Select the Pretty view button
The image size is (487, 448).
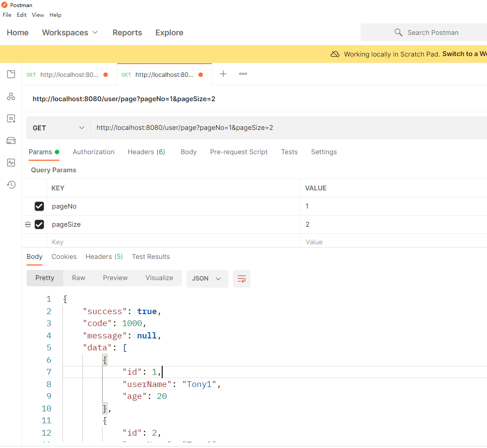coord(45,278)
